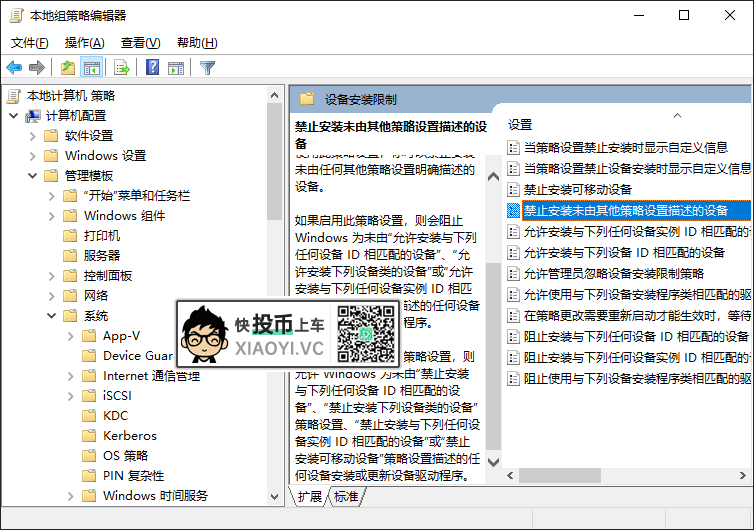Image resolution: width=754 pixels, height=530 pixels.
Task: Expand the iSCSI tree node
Action: pyautogui.click(x=71, y=396)
